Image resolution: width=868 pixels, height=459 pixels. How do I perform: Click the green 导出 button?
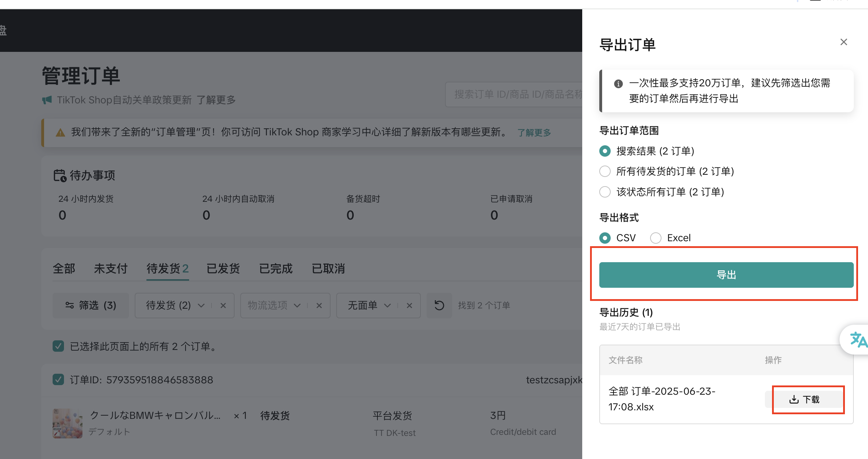726,275
